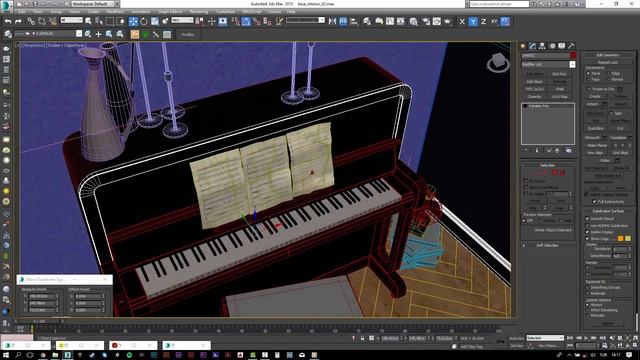Restrict transform to the XY plane
The width and height of the screenshot is (640, 360).
pos(494,22)
